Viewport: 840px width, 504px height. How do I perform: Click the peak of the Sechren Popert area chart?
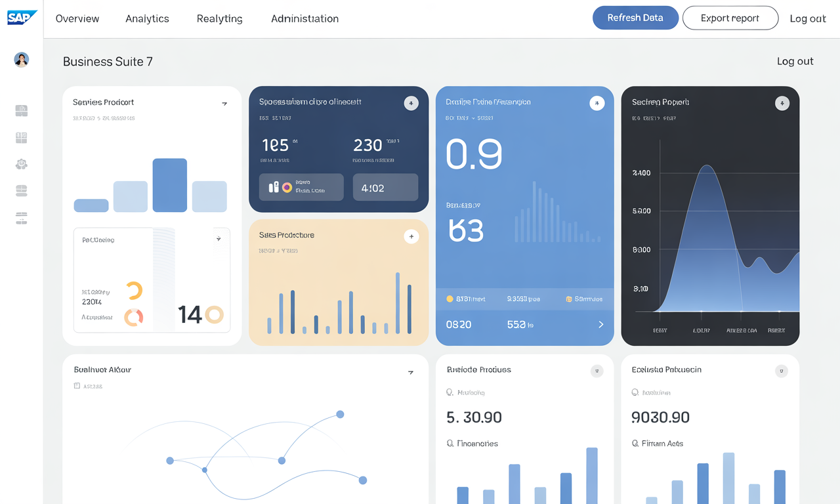point(707,165)
